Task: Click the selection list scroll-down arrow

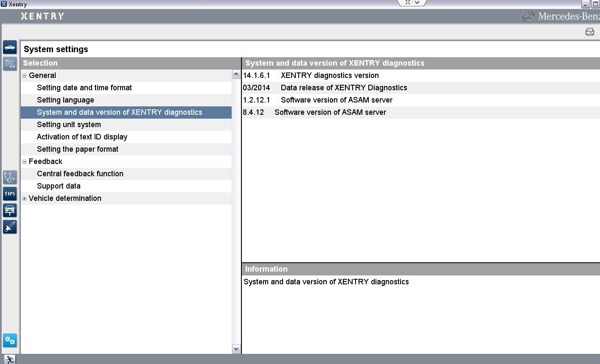Action: pos(236,349)
